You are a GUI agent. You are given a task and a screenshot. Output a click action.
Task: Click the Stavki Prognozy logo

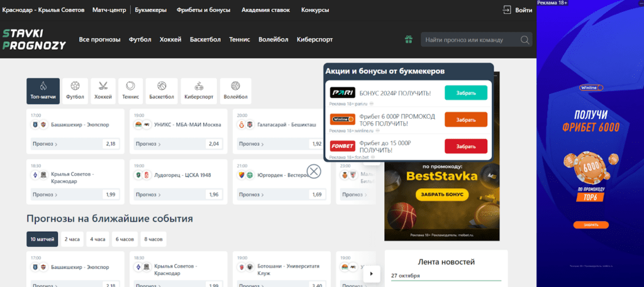pyautogui.click(x=34, y=40)
